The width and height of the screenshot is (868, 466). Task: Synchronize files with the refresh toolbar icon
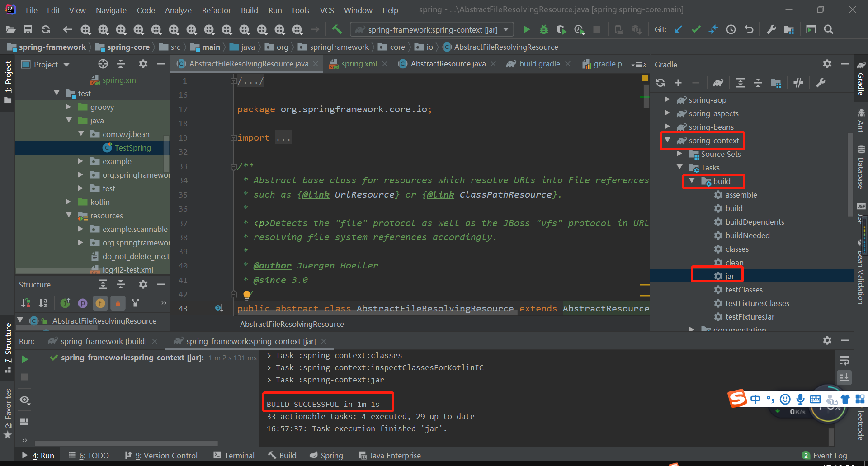point(46,29)
